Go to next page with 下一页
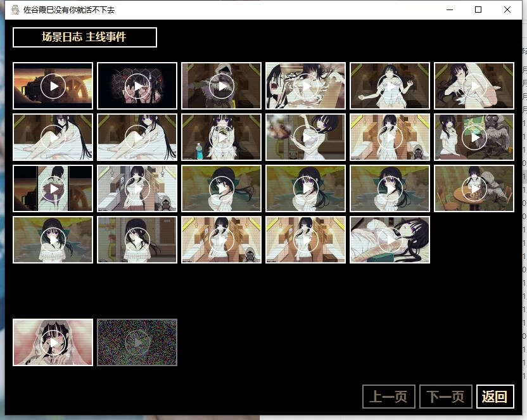The width and height of the screenshot is (527, 420). tap(446, 397)
